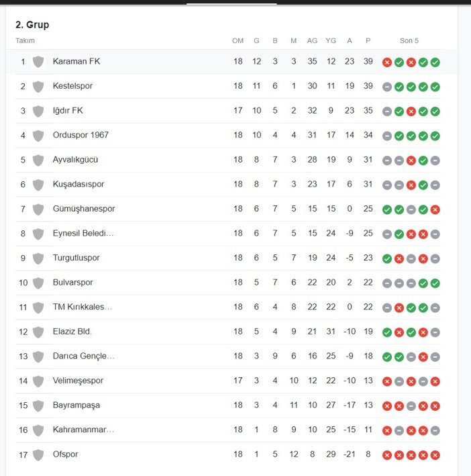This screenshot has width=471, height=476.
Task: Click the 'Son 5' column header
Action: coord(409,41)
